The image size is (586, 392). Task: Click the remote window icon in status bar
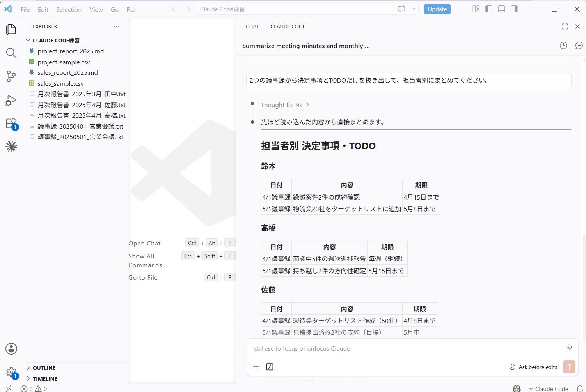click(8, 388)
